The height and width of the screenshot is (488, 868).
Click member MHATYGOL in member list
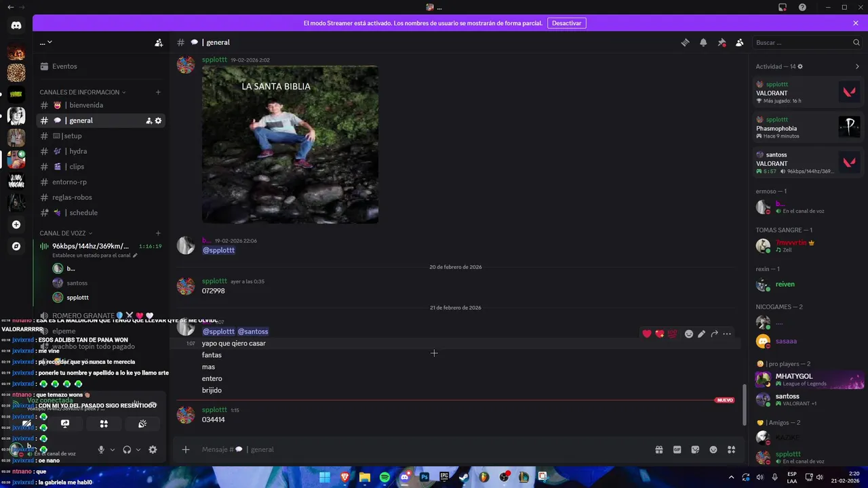[x=808, y=380]
